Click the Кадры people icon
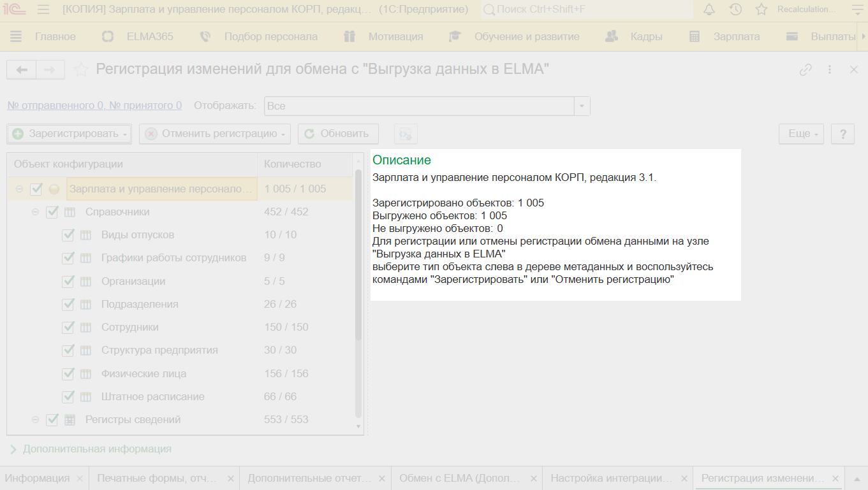This screenshot has width=868, height=490. (612, 36)
